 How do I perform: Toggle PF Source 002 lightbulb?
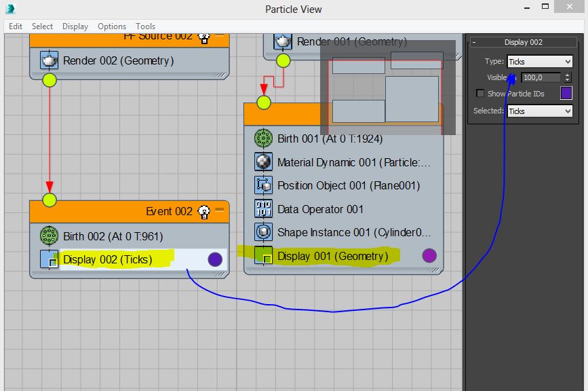(203, 37)
